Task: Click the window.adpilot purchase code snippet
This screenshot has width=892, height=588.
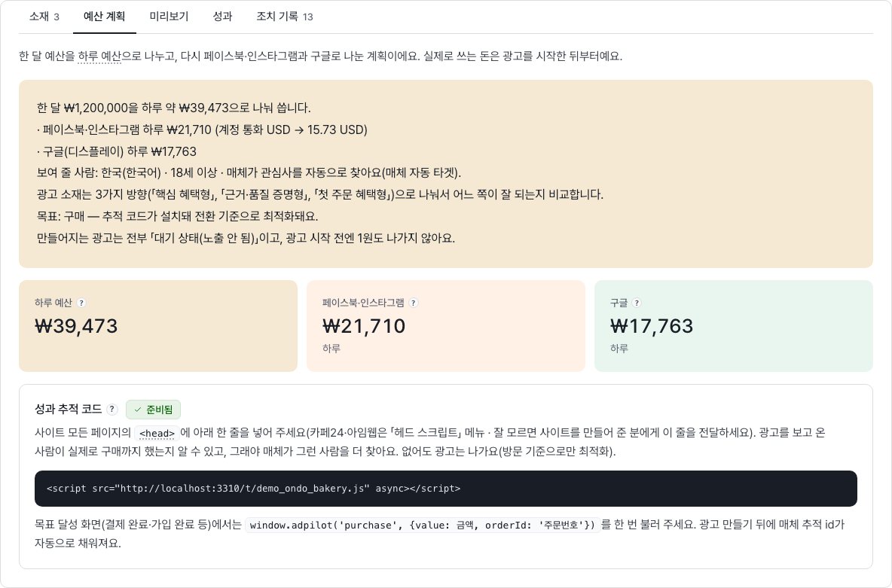Action: pos(422,525)
